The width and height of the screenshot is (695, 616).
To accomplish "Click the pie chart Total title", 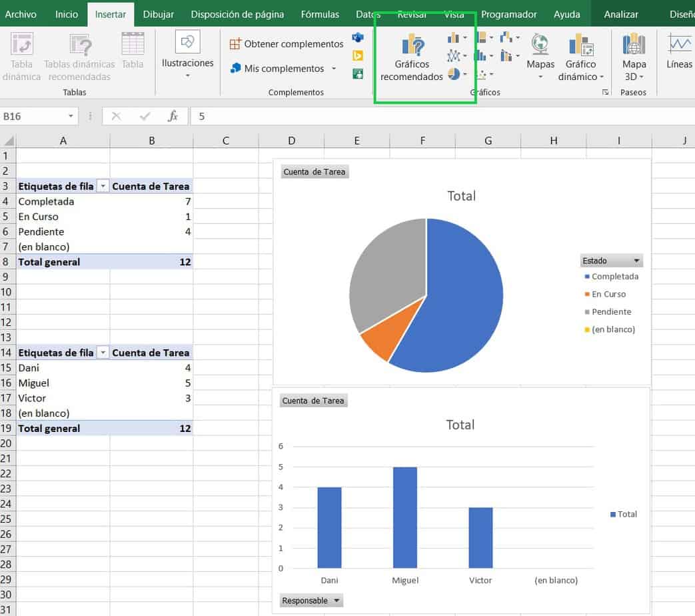I will pos(461,196).
